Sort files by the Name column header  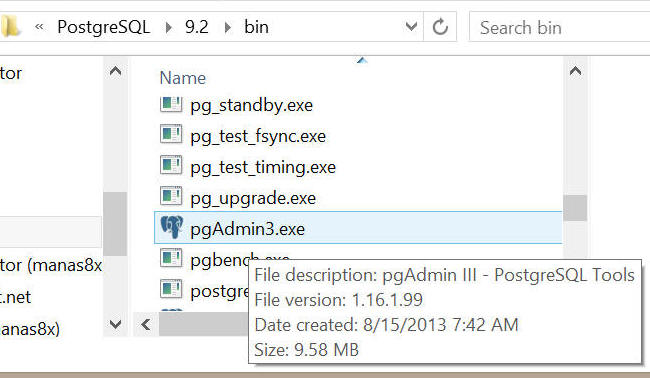click(182, 78)
